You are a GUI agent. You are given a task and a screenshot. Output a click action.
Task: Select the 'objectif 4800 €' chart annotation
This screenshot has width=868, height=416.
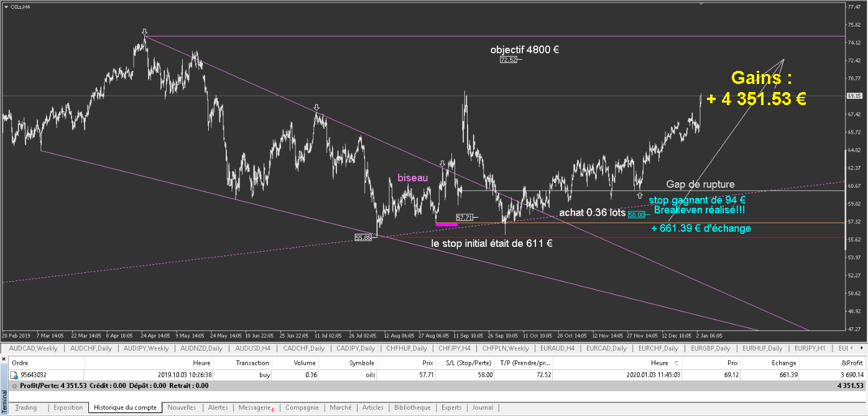tap(524, 50)
